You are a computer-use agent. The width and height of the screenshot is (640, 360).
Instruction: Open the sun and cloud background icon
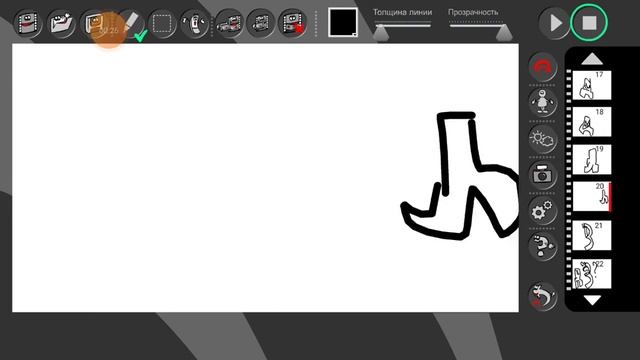tap(543, 139)
